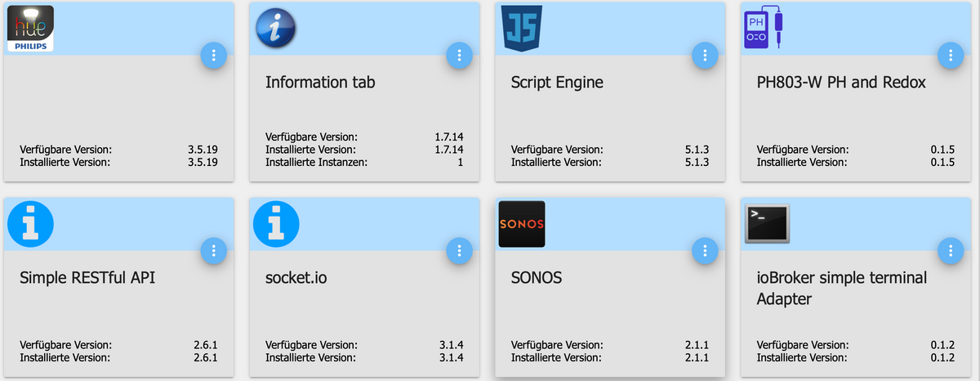Click Information tab installed instances value 1
Image resolution: width=980 pixels, height=381 pixels.
point(461,162)
